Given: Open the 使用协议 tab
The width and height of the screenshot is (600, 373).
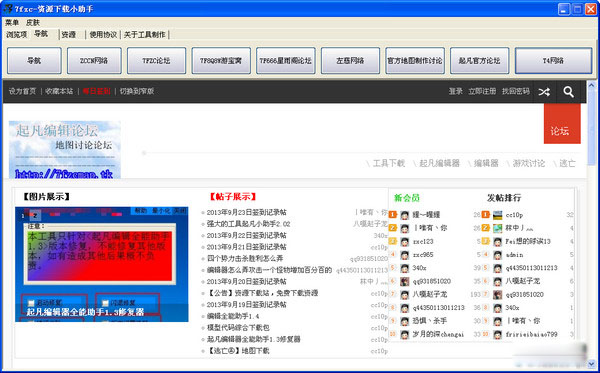Looking at the screenshot, I should (x=103, y=34).
